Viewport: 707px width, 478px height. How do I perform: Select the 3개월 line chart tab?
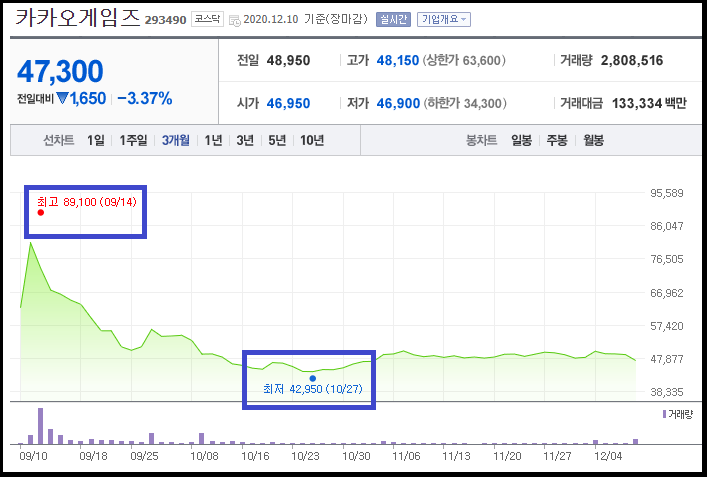click(x=176, y=140)
